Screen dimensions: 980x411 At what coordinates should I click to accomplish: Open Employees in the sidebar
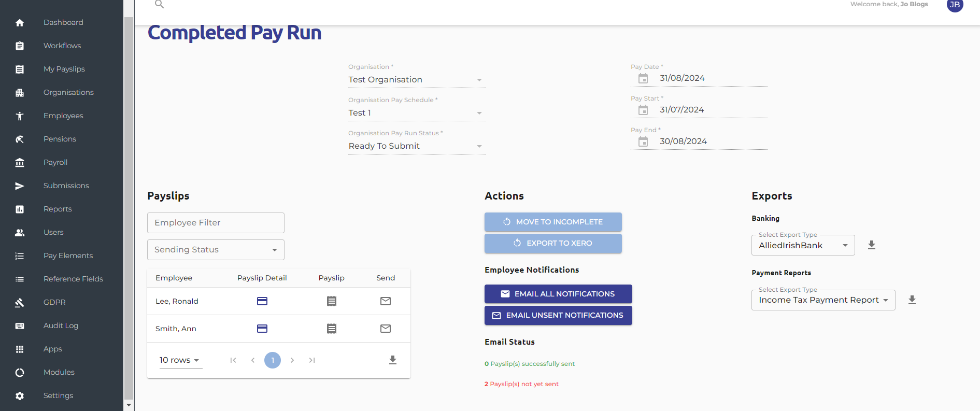tap(63, 116)
